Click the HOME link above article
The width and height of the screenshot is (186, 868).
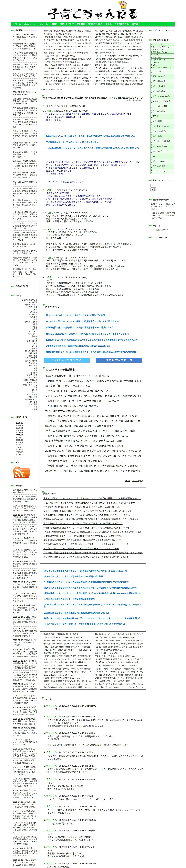(54, 90)
